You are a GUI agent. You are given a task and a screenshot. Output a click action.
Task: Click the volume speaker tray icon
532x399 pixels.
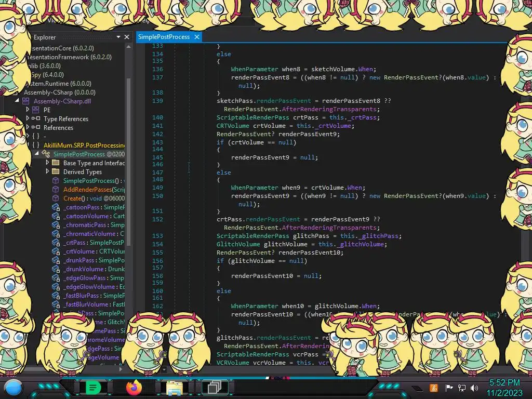click(x=474, y=388)
